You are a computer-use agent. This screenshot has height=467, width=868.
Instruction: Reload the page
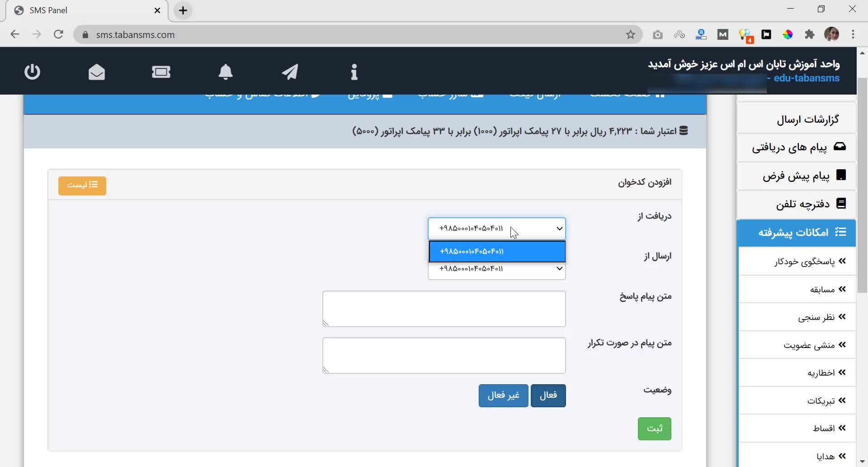[58, 34]
